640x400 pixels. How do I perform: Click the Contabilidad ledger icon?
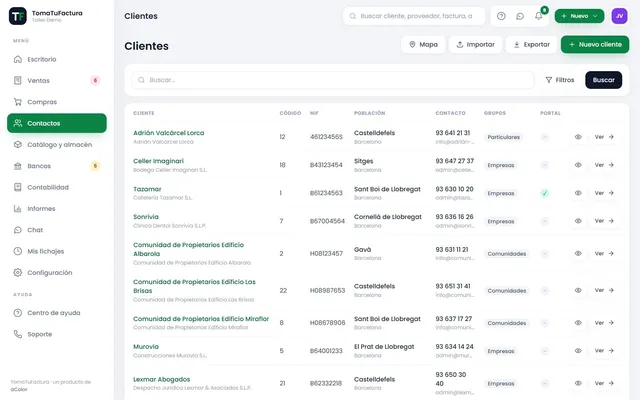pyautogui.click(x=18, y=187)
